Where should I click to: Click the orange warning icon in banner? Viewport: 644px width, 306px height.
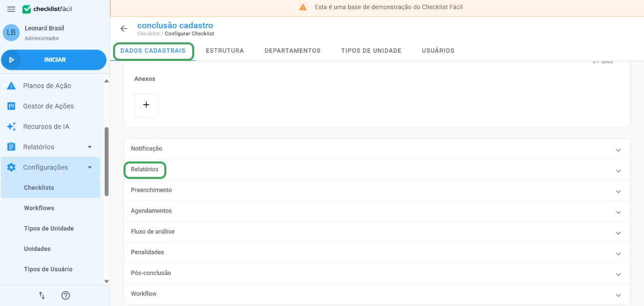click(303, 7)
